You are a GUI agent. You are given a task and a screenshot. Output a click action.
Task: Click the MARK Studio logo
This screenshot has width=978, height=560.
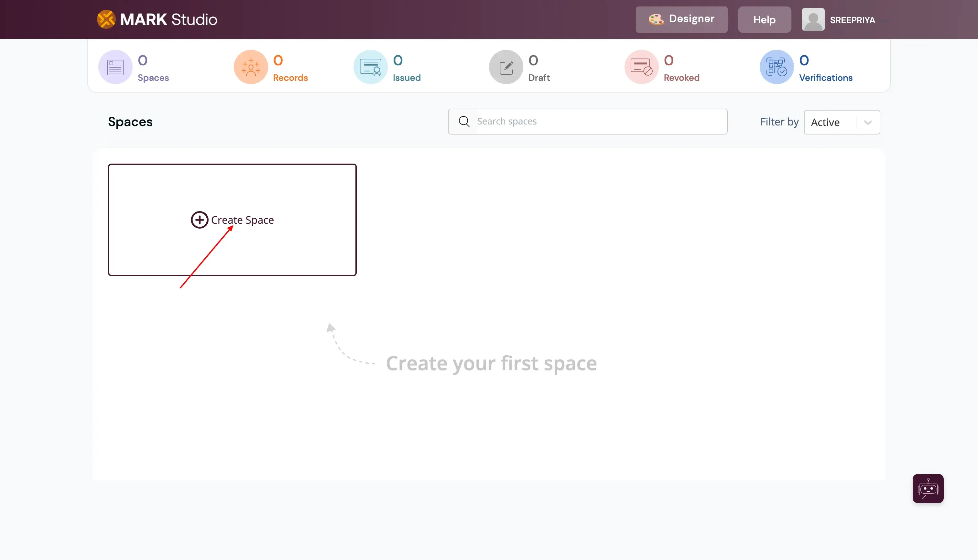(x=157, y=19)
